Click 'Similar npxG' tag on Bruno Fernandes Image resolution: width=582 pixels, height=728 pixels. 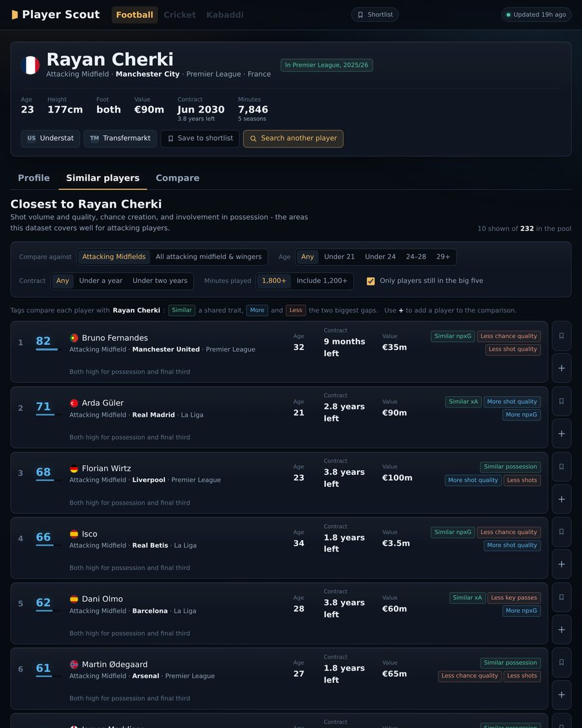[x=453, y=336]
